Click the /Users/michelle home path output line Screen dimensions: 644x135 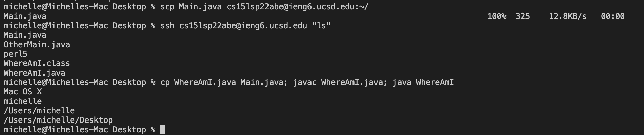pos(39,111)
